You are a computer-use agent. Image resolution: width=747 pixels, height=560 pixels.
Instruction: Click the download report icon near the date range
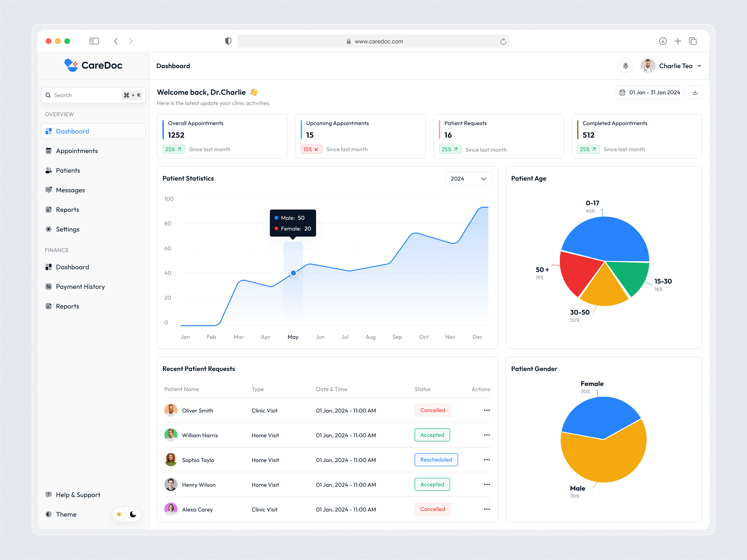click(695, 92)
